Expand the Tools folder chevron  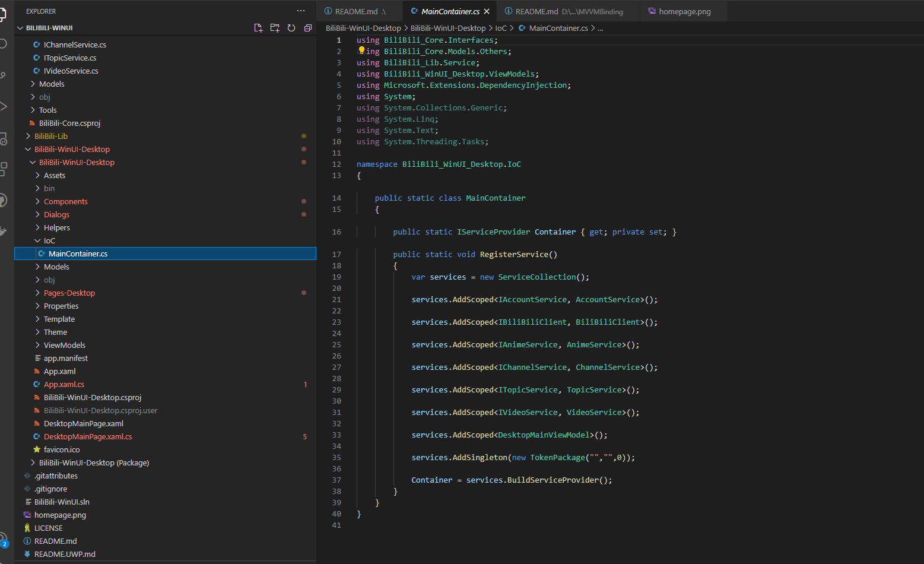[33, 110]
